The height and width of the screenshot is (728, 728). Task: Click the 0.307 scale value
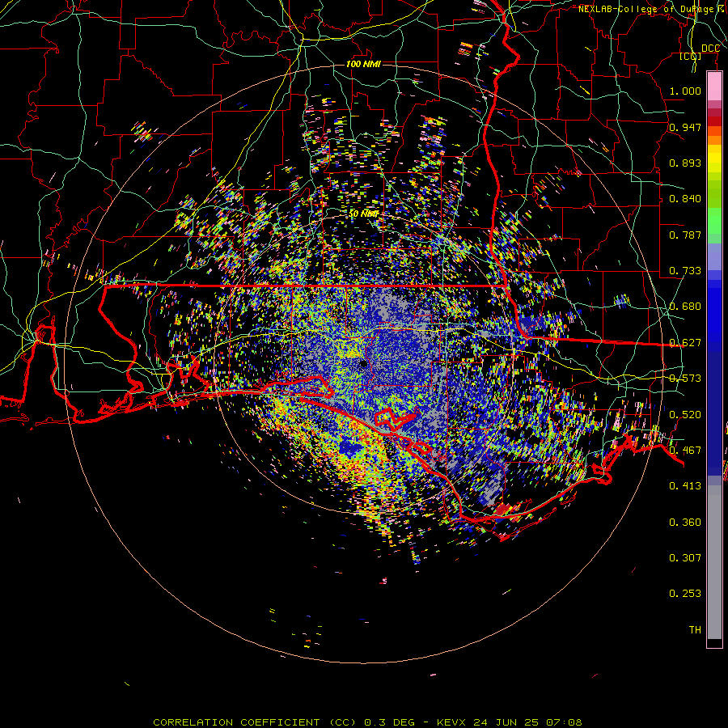click(685, 558)
